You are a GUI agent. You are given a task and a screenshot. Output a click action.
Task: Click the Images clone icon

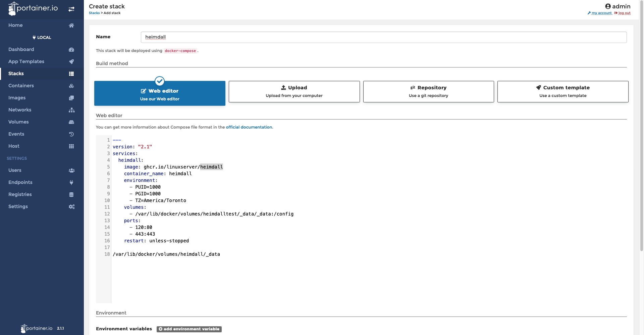click(71, 98)
